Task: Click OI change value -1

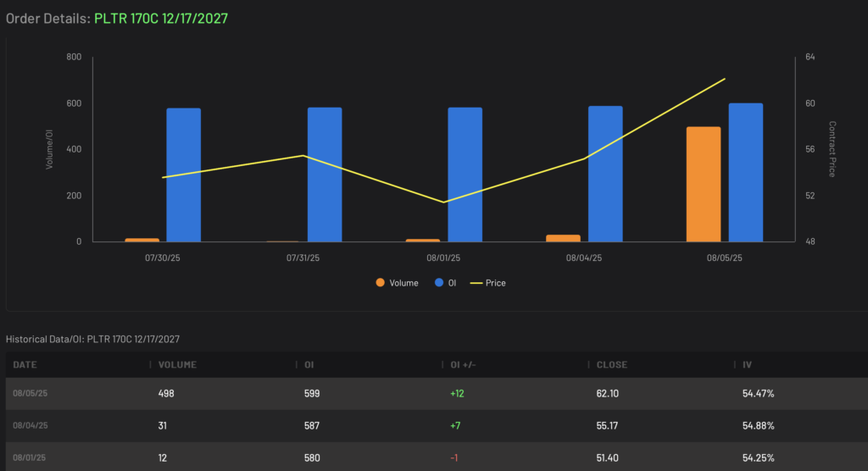Action: click(x=454, y=457)
